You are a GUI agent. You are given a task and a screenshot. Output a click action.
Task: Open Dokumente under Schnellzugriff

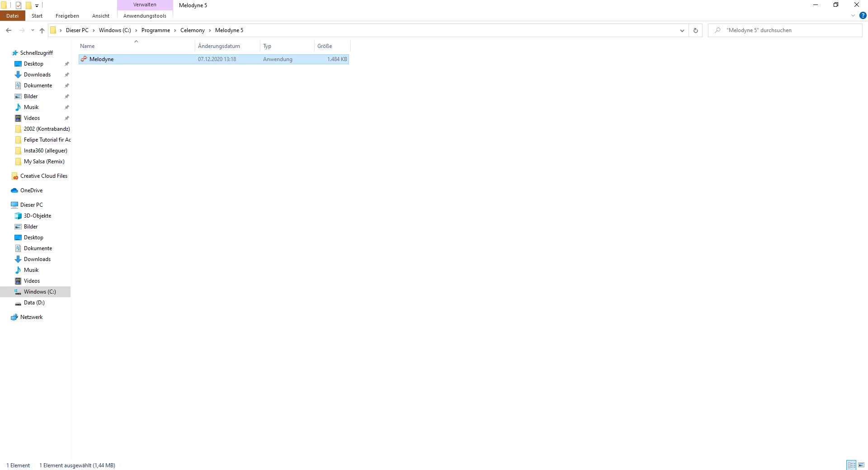tap(38, 85)
